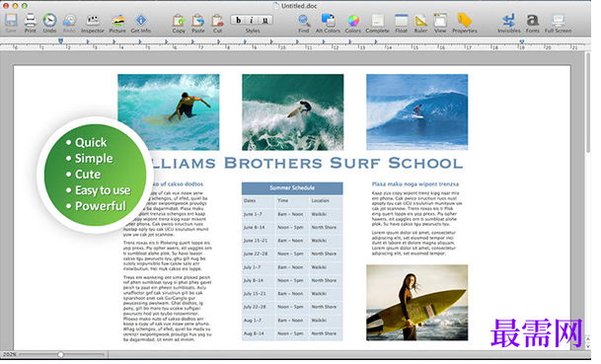
Task: Click the Undo clock icon
Action: pyautogui.click(x=49, y=20)
